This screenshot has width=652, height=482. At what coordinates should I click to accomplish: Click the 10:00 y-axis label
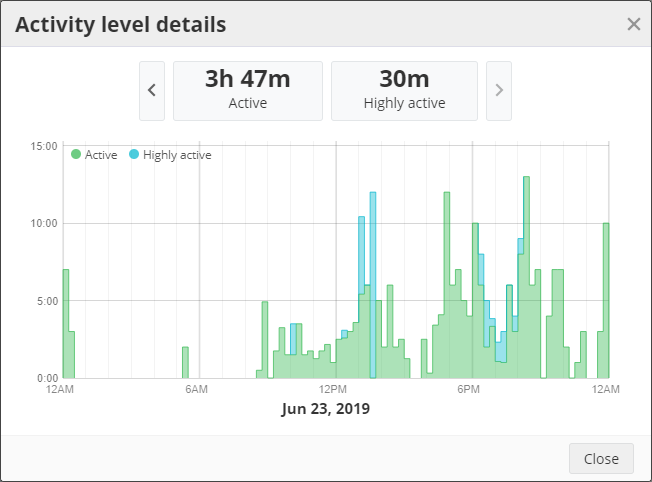point(44,223)
